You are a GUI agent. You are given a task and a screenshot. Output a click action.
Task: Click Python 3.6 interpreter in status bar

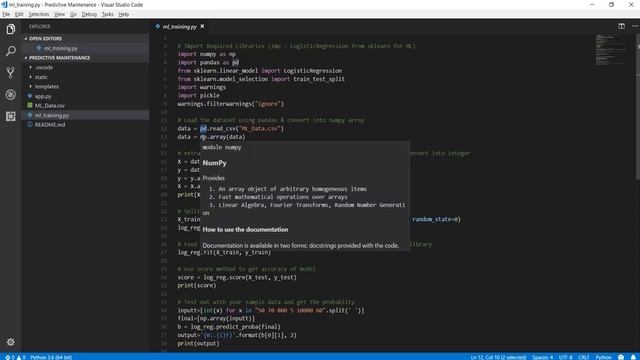pyautogui.click(x=51, y=357)
